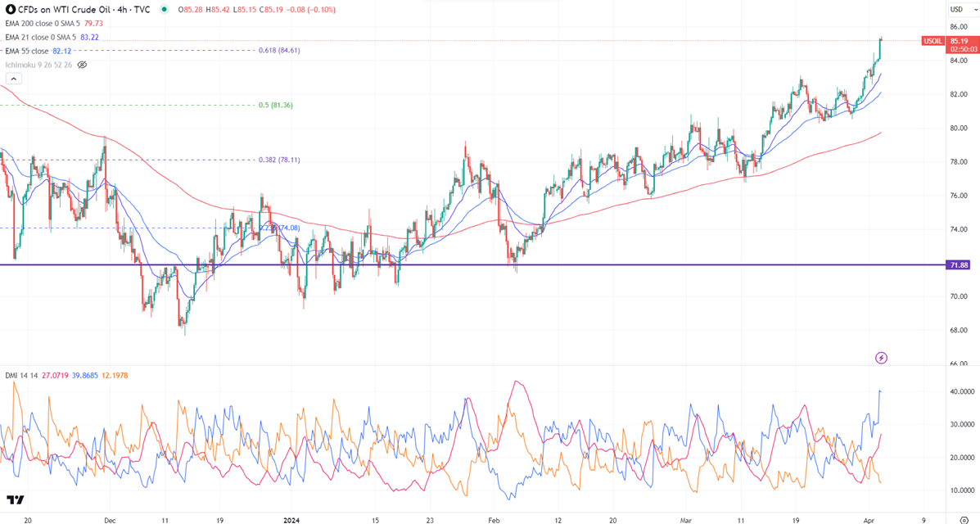This screenshot has width=980, height=524.
Task: Click the green market status dot
Action: click(x=164, y=9)
